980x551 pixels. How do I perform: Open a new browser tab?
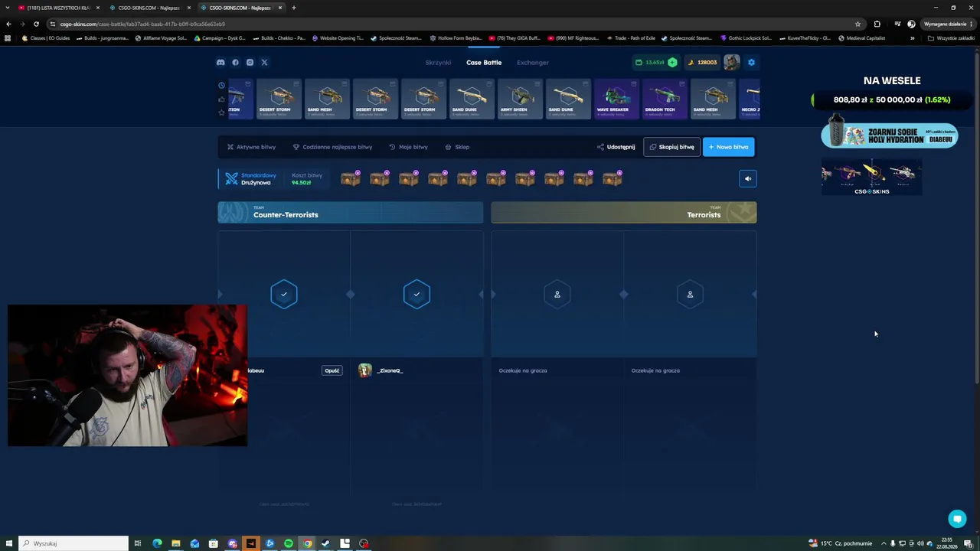[x=293, y=8]
